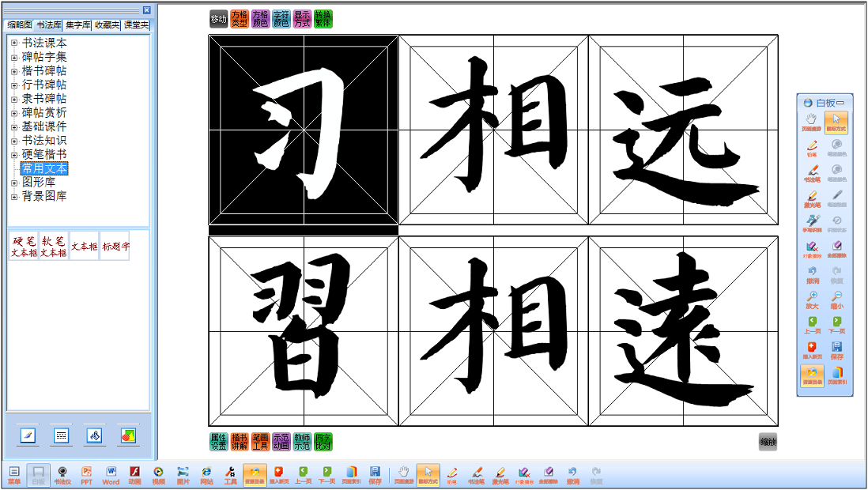The height and width of the screenshot is (490, 868).
Task: Select the 常用文本 tree item
Action: (x=44, y=168)
